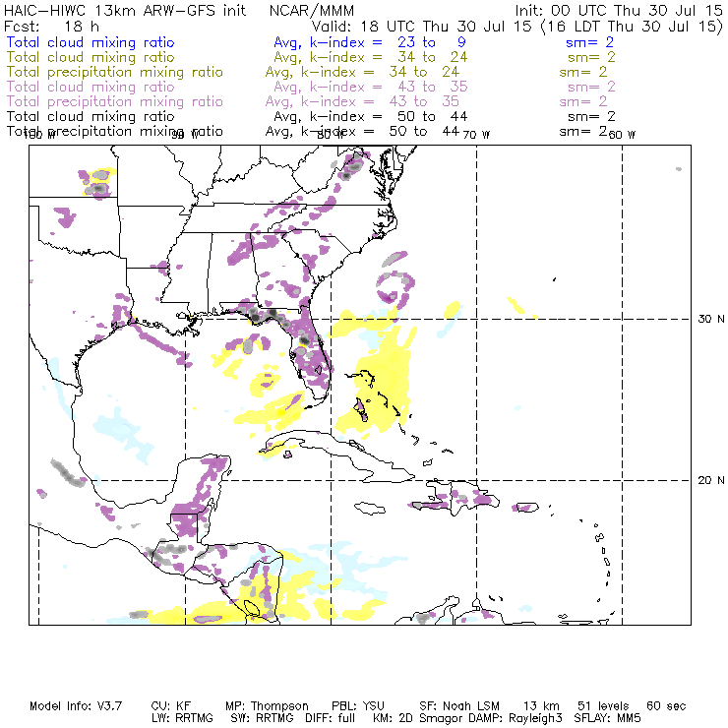Click the 'Valid: 18 UTC Thu 30 Jul 15' text

click(x=421, y=26)
